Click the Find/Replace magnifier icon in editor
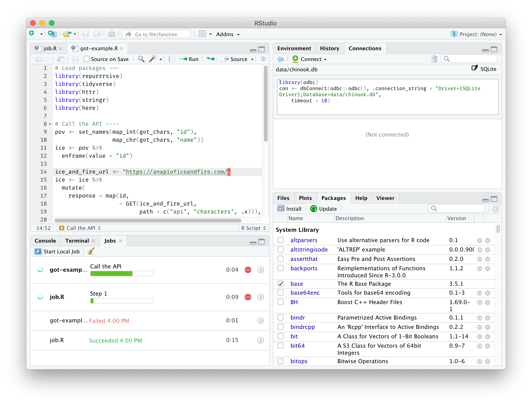 141,59
